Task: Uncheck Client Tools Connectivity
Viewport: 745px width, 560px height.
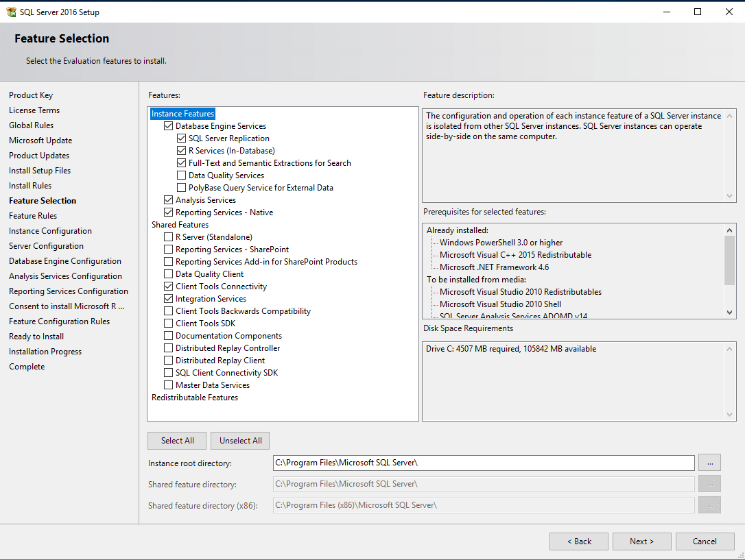Action: coord(168,287)
